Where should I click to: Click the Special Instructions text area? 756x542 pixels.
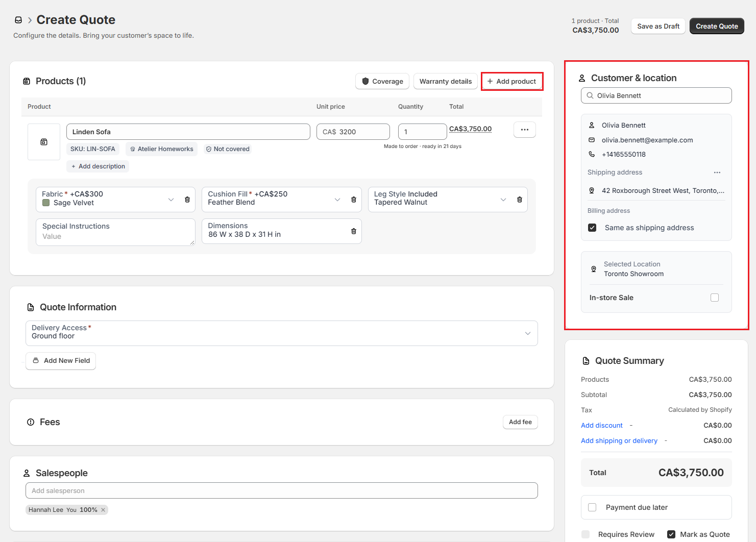[115, 232]
